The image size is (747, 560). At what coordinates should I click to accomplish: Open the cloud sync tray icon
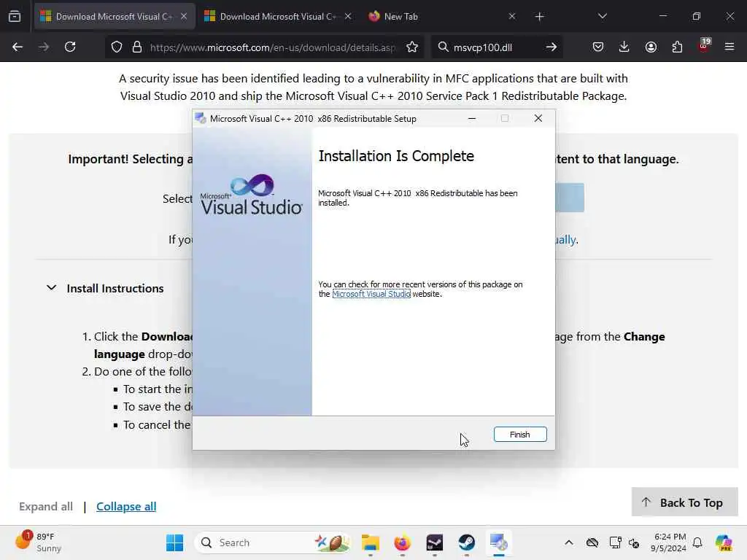[x=592, y=542]
